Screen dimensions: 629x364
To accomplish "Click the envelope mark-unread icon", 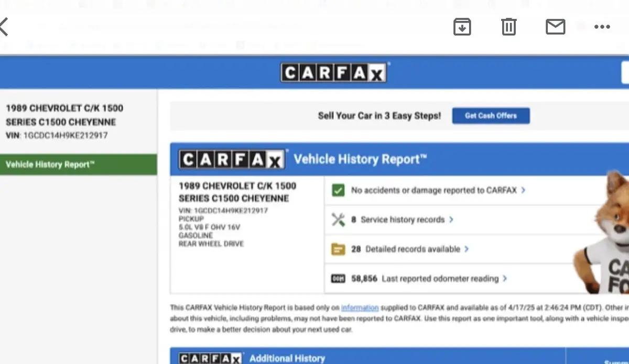I will [x=555, y=27].
